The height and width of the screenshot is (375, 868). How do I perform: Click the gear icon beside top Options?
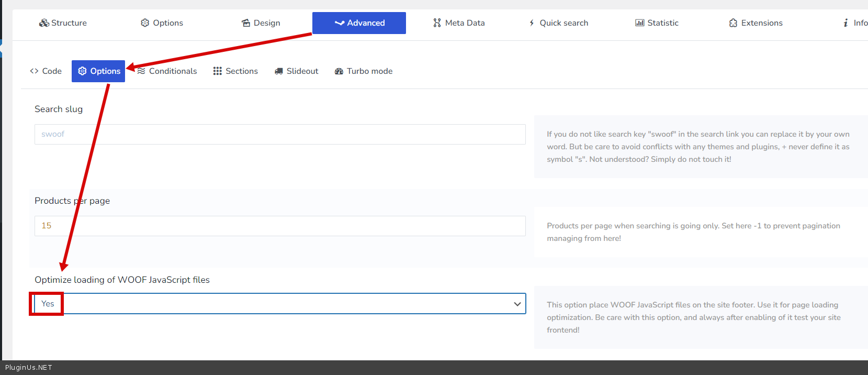pos(145,23)
